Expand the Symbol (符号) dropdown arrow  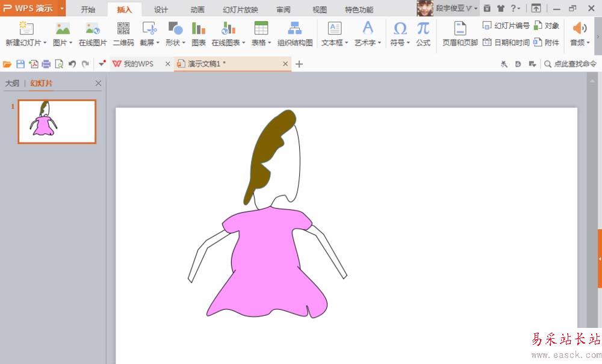click(408, 43)
